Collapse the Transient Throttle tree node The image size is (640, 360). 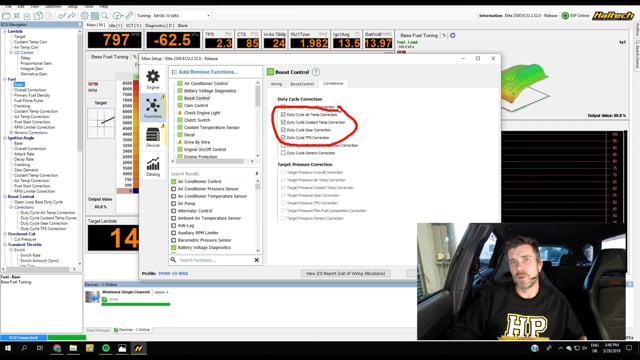point(5,244)
